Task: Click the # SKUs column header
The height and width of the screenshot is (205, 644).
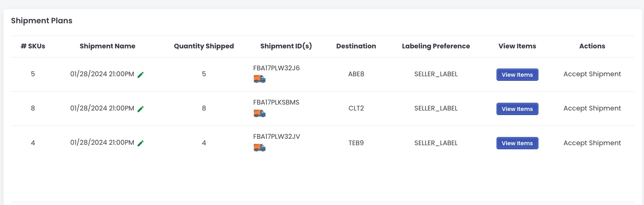Action: point(33,46)
